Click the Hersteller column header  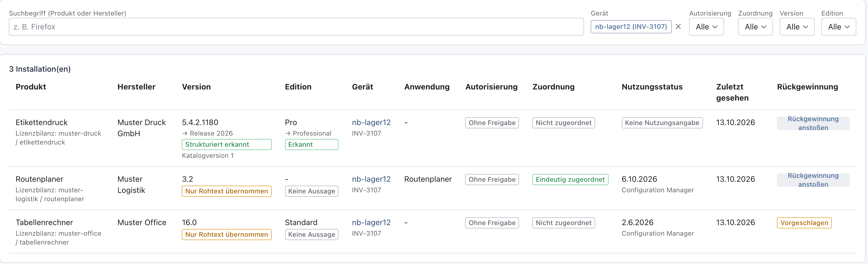136,87
